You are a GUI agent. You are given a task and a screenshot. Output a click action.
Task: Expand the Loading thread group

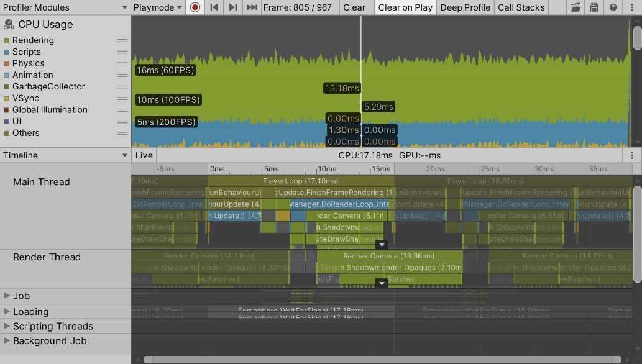coord(7,311)
